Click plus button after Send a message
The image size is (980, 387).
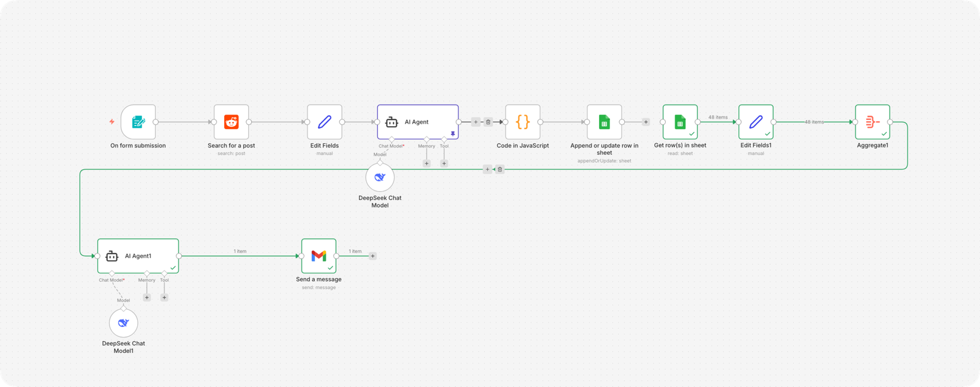372,256
